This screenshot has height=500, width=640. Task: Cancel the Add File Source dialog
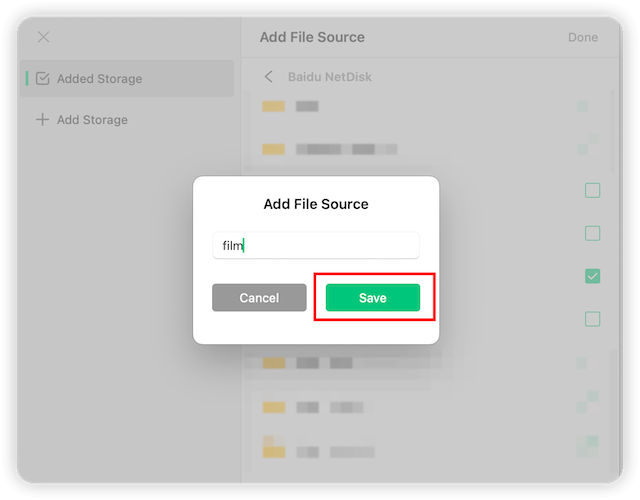pyautogui.click(x=259, y=298)
